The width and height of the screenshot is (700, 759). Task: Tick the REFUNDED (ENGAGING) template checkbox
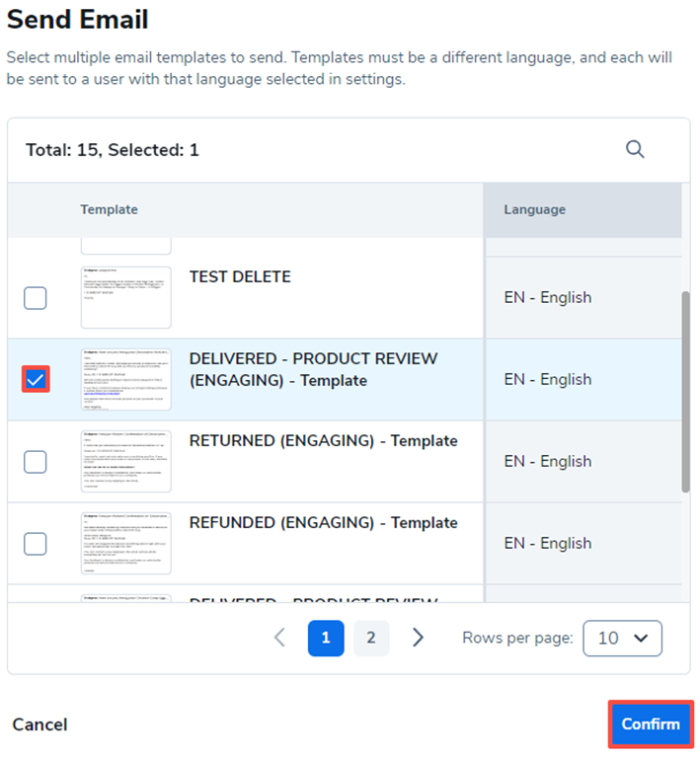coord(35,543)
